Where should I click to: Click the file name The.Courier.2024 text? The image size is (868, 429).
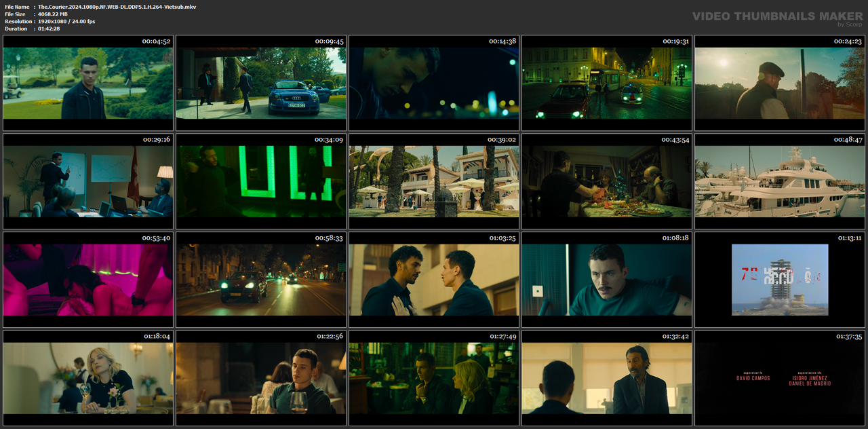coord(117,6)
